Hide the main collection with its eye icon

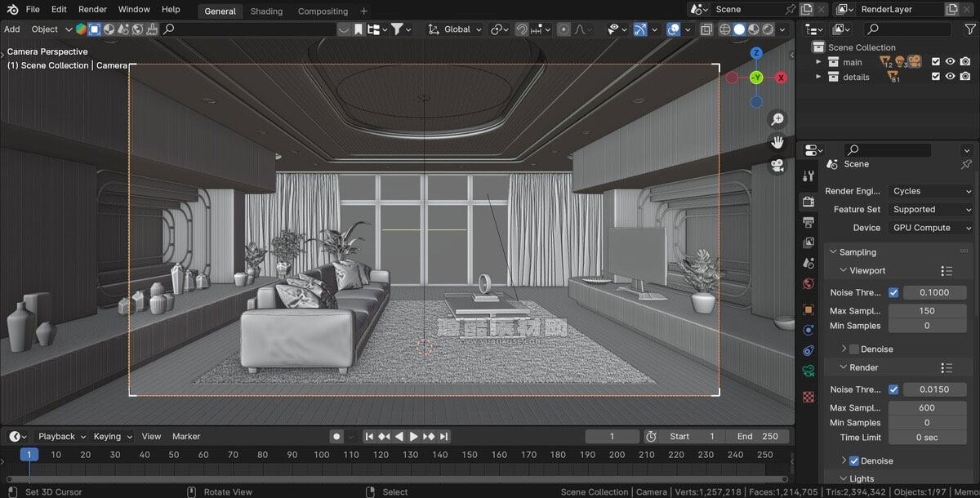click(x=950, y=61)
